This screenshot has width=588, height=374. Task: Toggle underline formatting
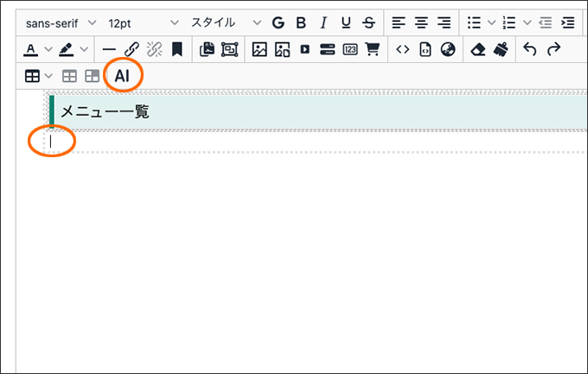(x=346, y=23)
